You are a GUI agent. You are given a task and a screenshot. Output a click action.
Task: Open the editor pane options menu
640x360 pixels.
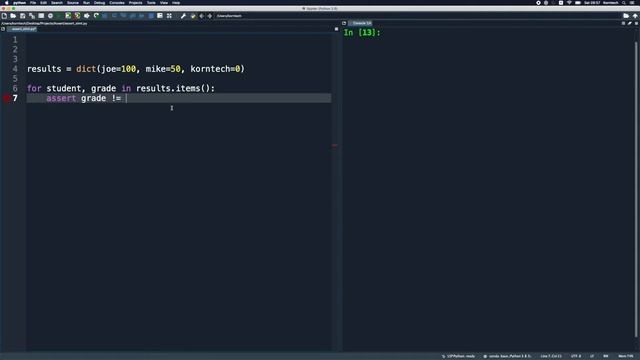(336, 29)
